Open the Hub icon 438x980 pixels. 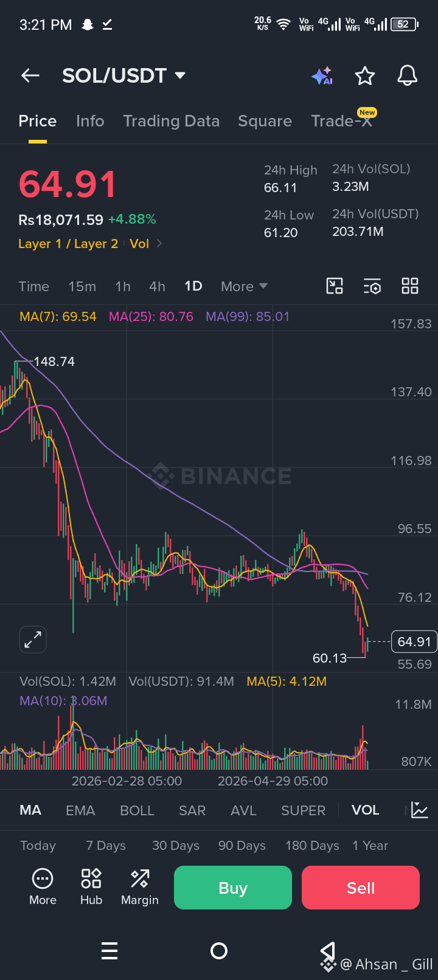(91, 886)
